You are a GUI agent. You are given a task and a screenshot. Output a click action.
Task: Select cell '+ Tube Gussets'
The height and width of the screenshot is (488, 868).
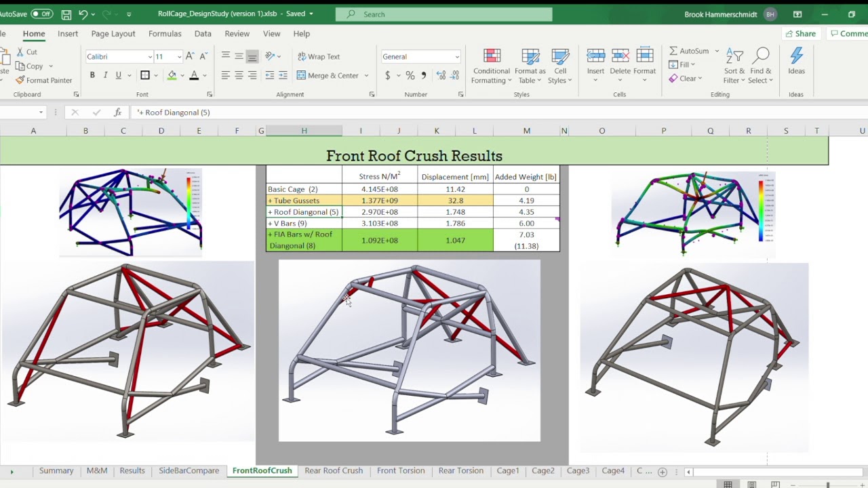pyautogui.click(x=304, y=201)
